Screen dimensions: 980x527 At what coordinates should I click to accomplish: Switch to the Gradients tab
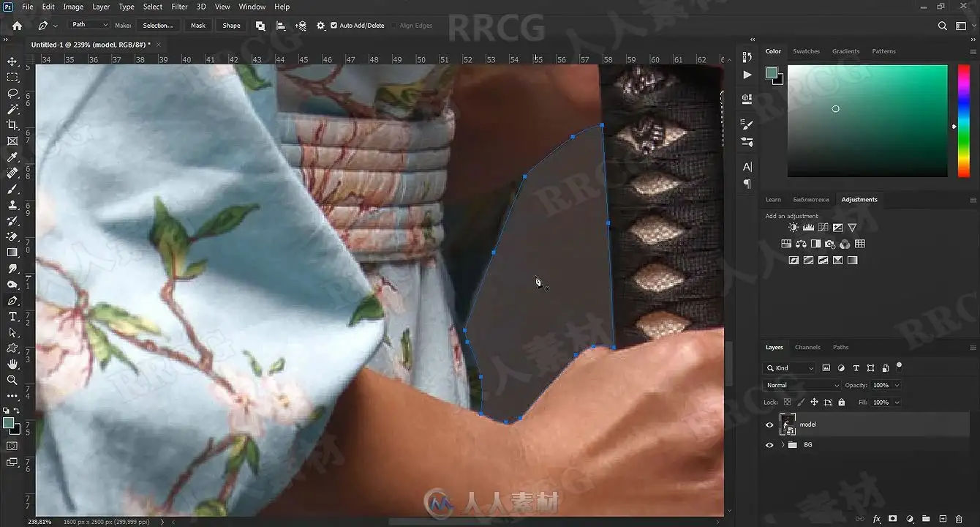(846, 51)
